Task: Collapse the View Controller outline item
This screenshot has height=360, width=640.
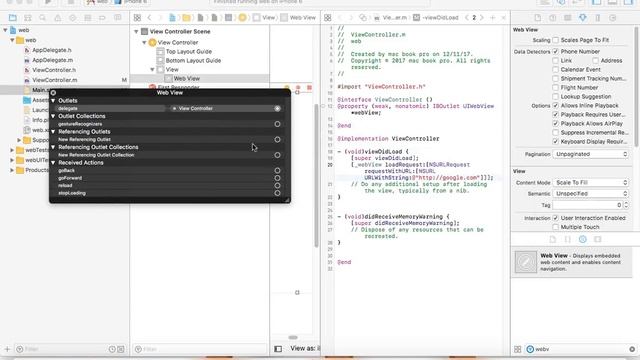Action: pos(144,42)
